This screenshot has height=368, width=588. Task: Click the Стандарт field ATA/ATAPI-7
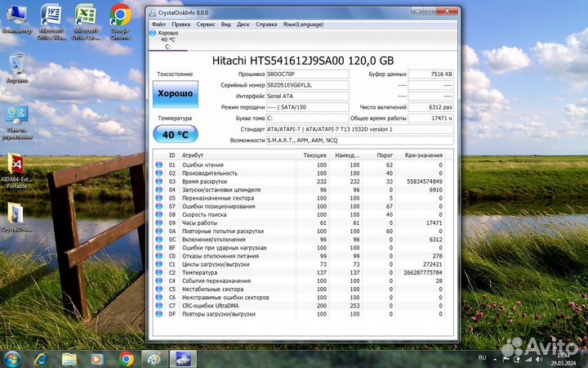[x=360, y=129]
